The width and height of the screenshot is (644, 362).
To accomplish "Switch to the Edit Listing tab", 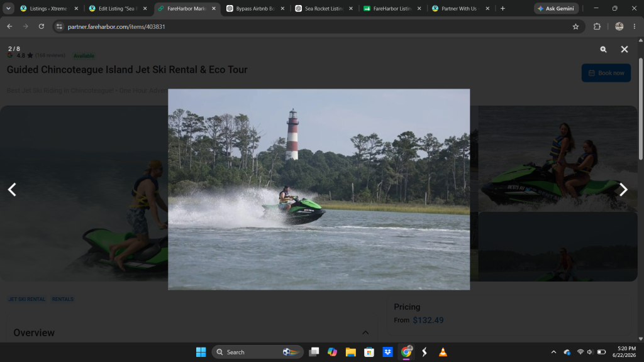I will click(x=118, y=8).
